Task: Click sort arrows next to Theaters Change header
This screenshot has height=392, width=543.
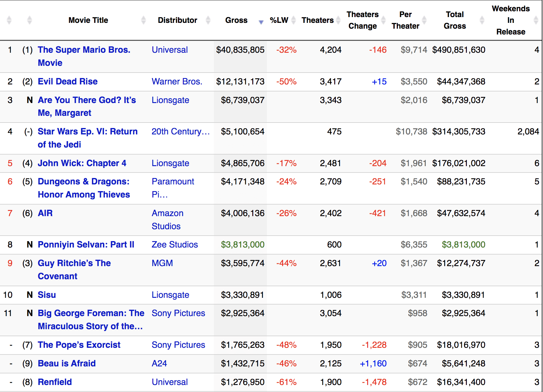Action: click(x=383, y=20)
